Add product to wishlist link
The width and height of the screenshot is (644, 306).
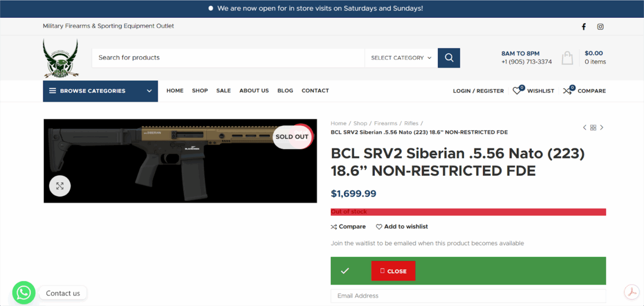[402, 226]
